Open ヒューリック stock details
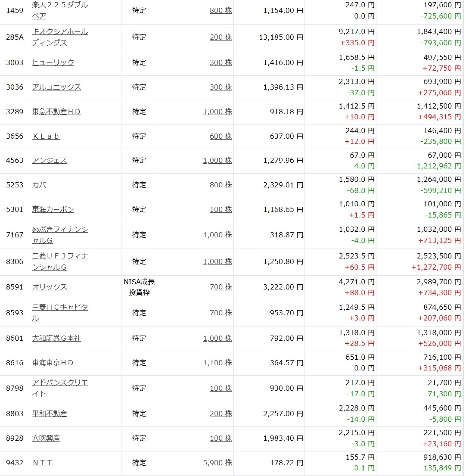466x476 pixels. [53, 62]
